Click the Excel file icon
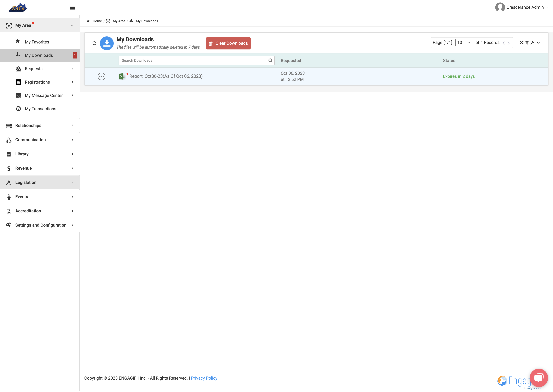 tap(122, 77)
